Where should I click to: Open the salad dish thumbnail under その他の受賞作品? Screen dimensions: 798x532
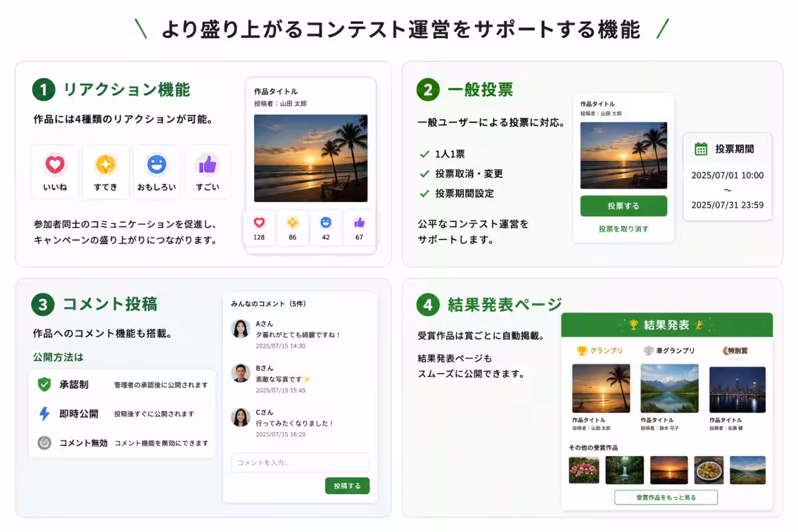click(x=709, y=469)
